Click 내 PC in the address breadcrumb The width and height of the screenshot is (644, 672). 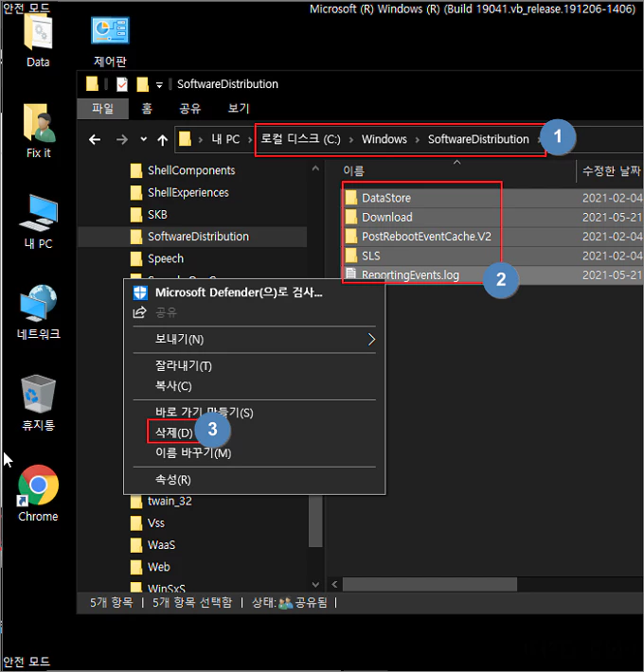[x=225, y=139]
